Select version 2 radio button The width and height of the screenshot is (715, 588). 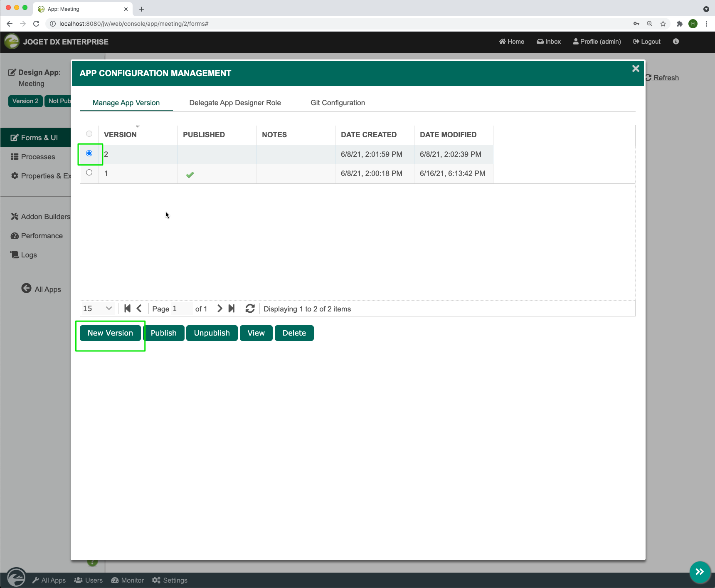pos(89,153)
